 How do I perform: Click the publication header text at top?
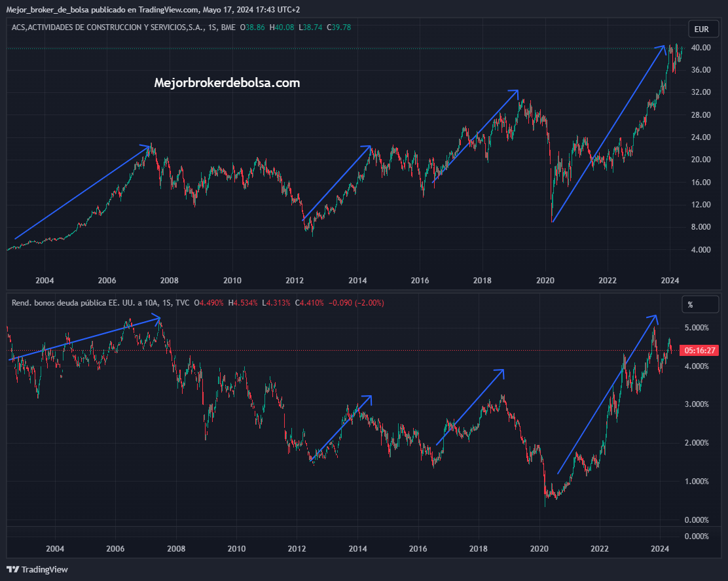(153, 9)
